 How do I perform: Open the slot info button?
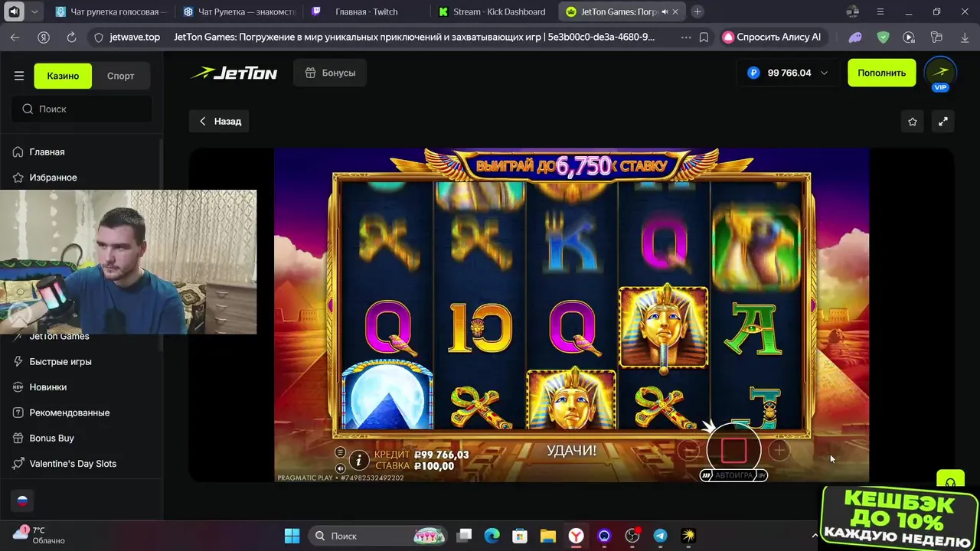point(358,460)
